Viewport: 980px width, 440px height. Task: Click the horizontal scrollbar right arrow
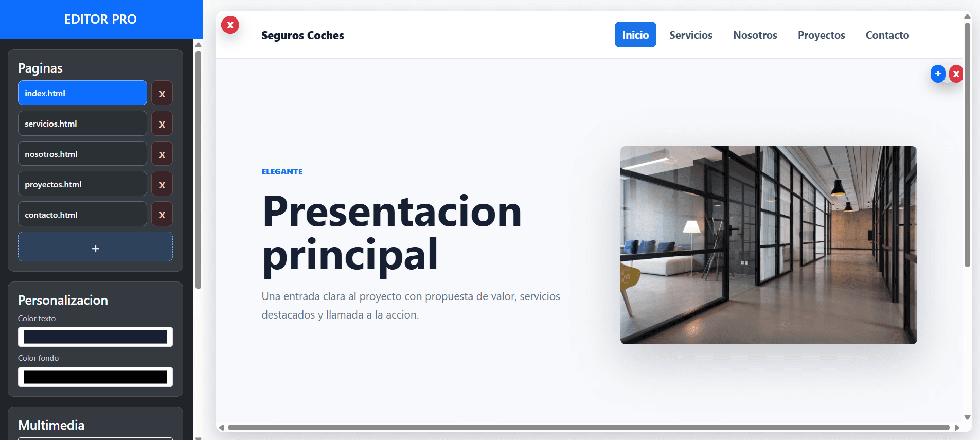coord(957,428)
